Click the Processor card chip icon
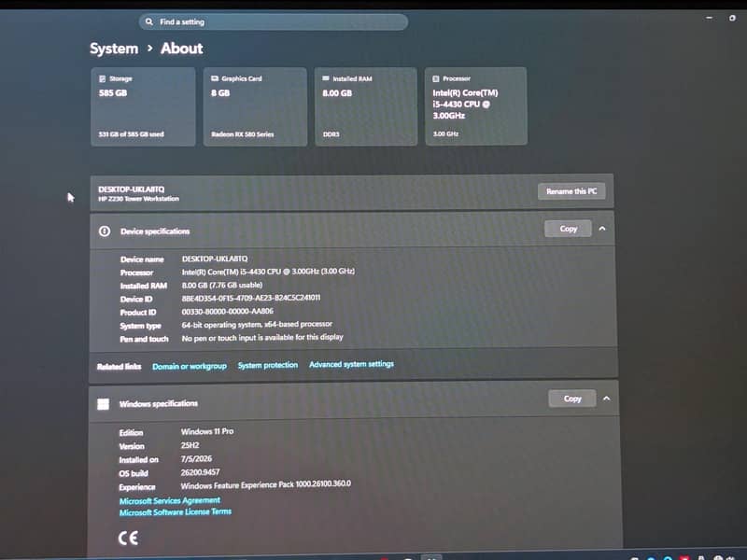 click(x=435, y=78)
